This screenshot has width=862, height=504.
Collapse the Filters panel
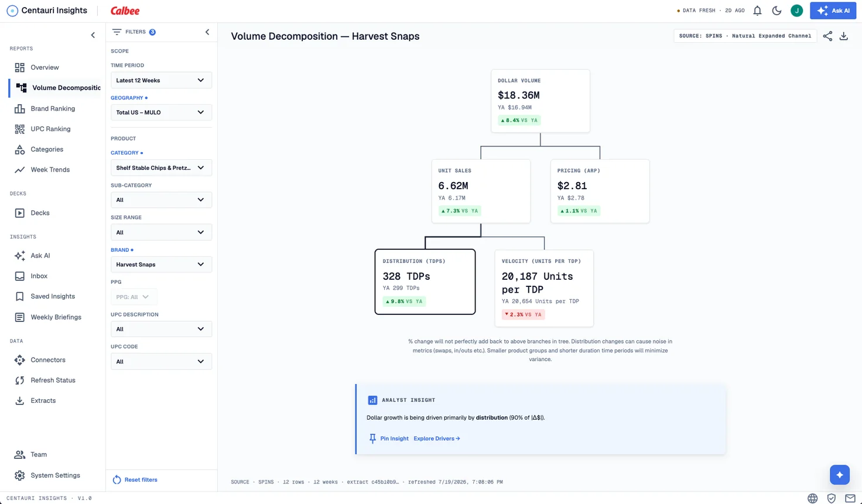coord(207,32)
